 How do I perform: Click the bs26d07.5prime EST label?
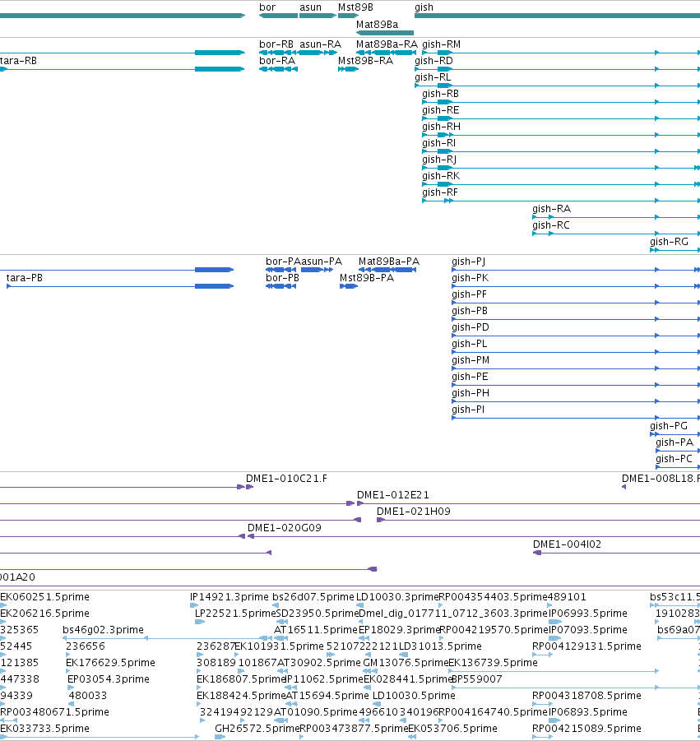click(x=313, y=597)
